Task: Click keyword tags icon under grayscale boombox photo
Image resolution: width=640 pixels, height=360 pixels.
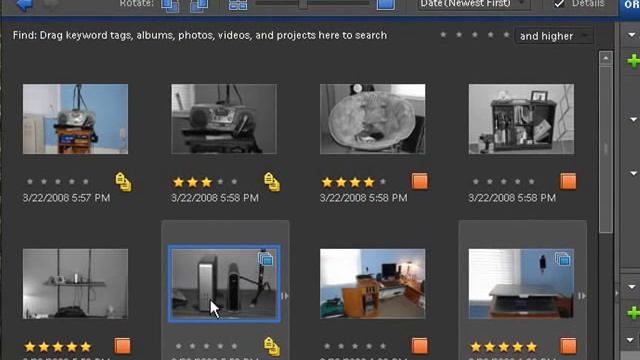Action: pos(272,182)
